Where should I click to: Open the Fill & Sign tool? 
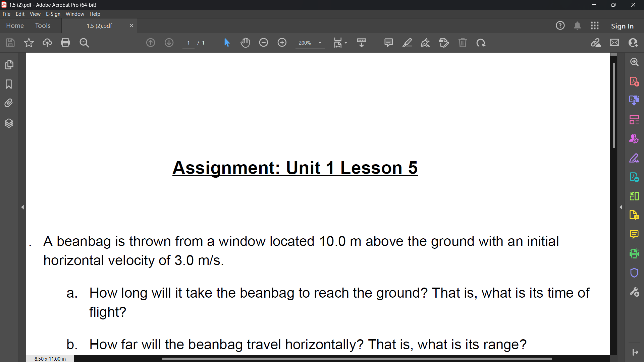tap(634, 158)
